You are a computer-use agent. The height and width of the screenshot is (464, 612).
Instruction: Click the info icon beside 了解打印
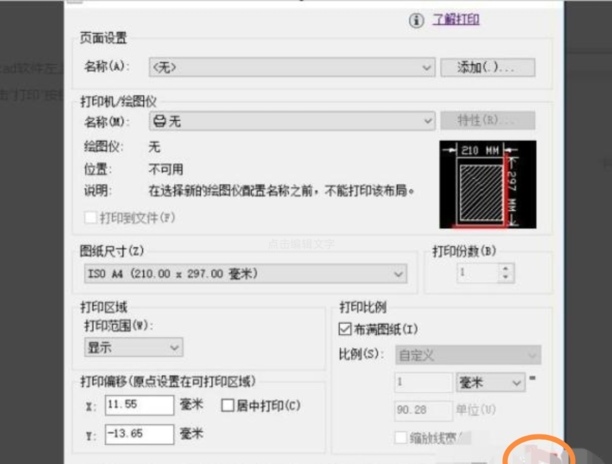click(x=416, y=20)
